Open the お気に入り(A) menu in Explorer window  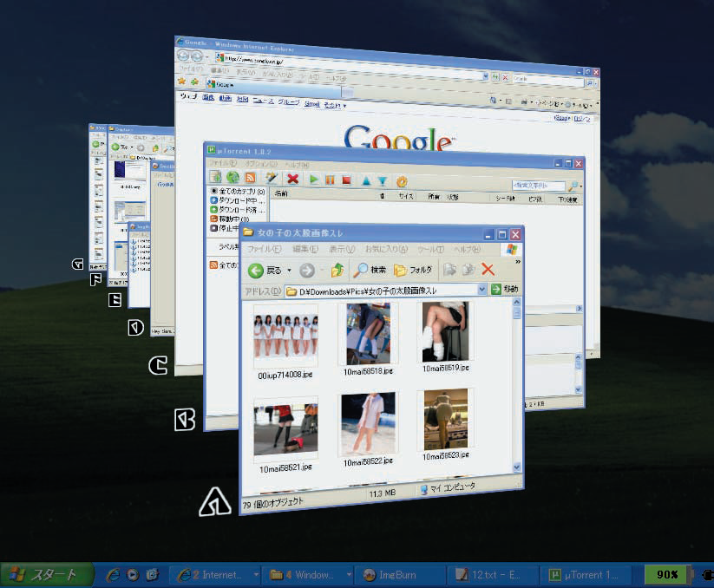coord(386,249)
